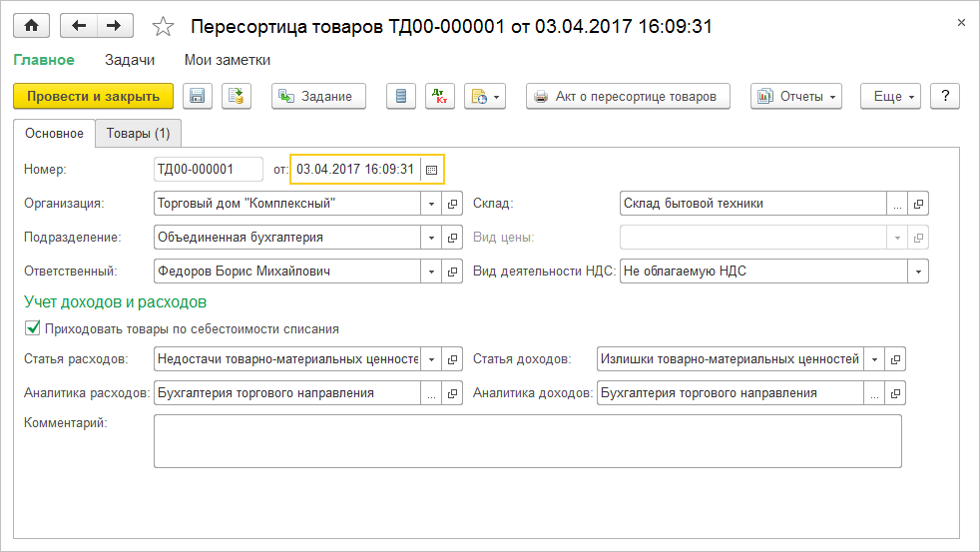Click the Home icon button
The height and width of the screenshot is (552, 980).
click(31, 26)
